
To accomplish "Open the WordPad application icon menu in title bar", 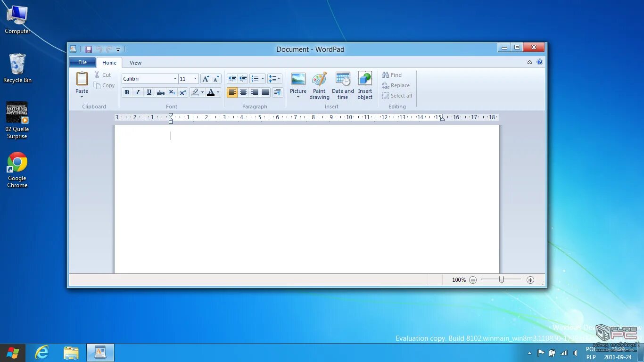I will 73,49.
